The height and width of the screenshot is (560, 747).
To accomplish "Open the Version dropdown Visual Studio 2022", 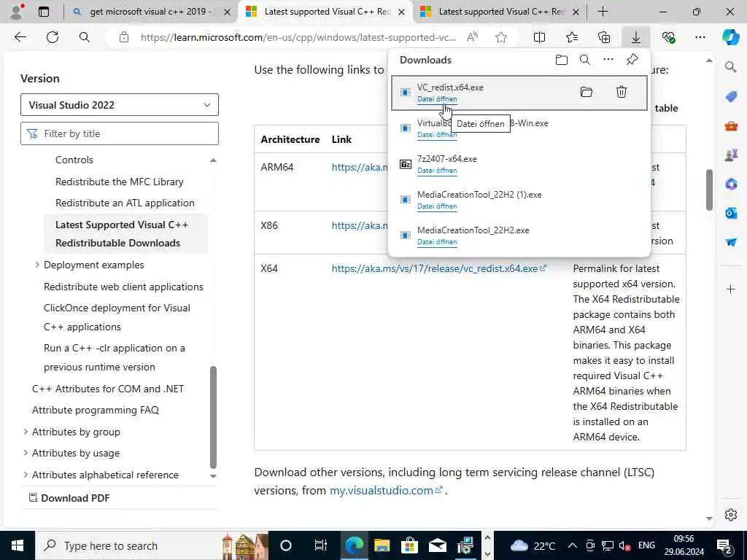I will (x=120, y=105).
